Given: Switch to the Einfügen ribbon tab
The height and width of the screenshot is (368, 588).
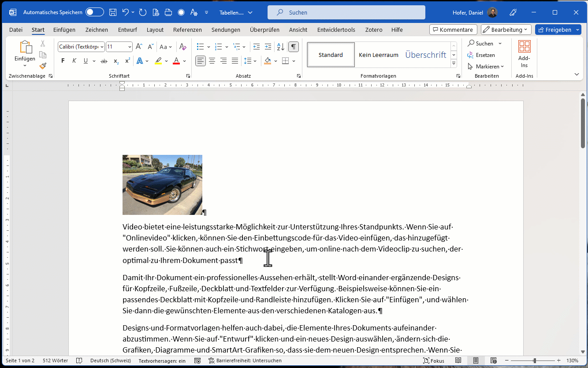Looking at the screenshot, I should pyautogui.click(x=64, y=30).
